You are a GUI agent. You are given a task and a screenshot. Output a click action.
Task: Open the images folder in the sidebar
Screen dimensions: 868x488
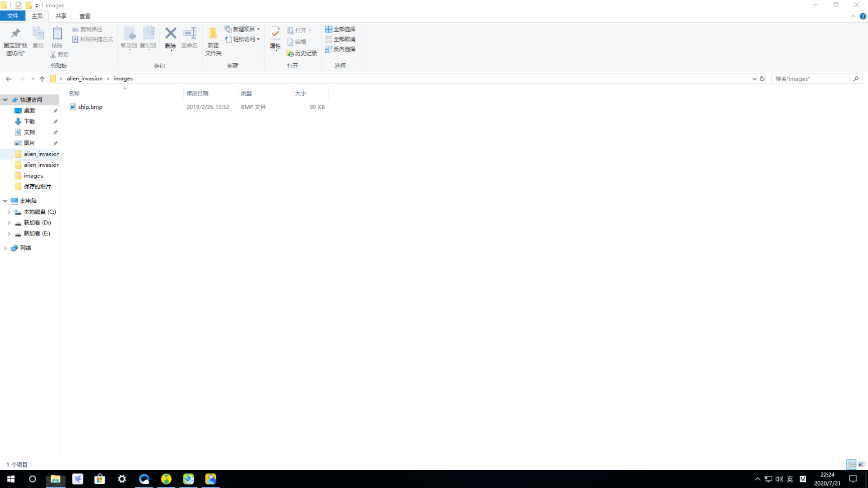[x=33, y=176]
